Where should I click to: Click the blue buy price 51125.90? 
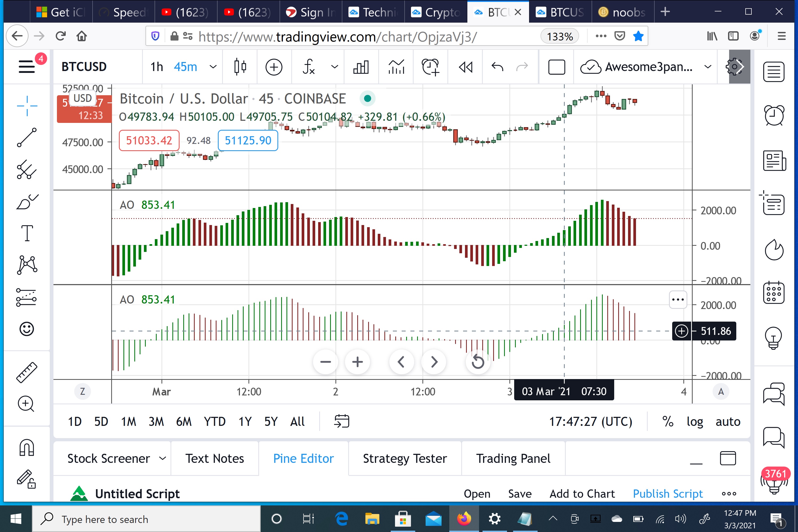point(248,140)
